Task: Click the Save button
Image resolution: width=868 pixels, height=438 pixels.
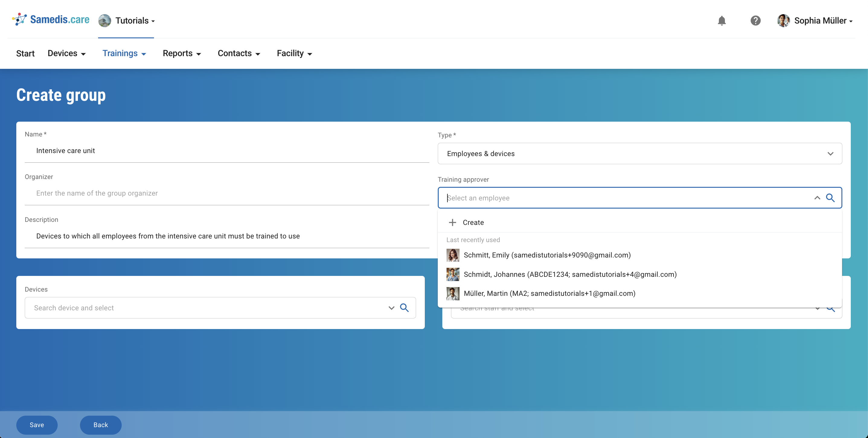Action: click(x=37, y=425)
